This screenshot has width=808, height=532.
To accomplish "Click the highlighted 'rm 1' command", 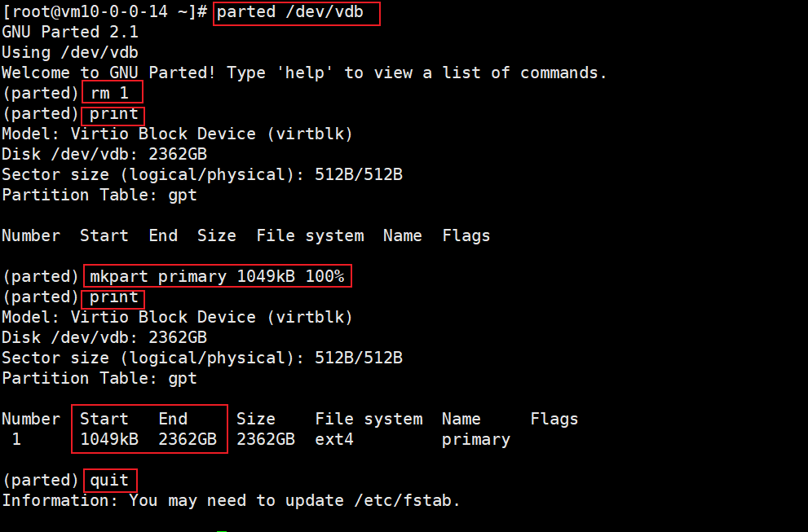I will [x=109, y=93].
